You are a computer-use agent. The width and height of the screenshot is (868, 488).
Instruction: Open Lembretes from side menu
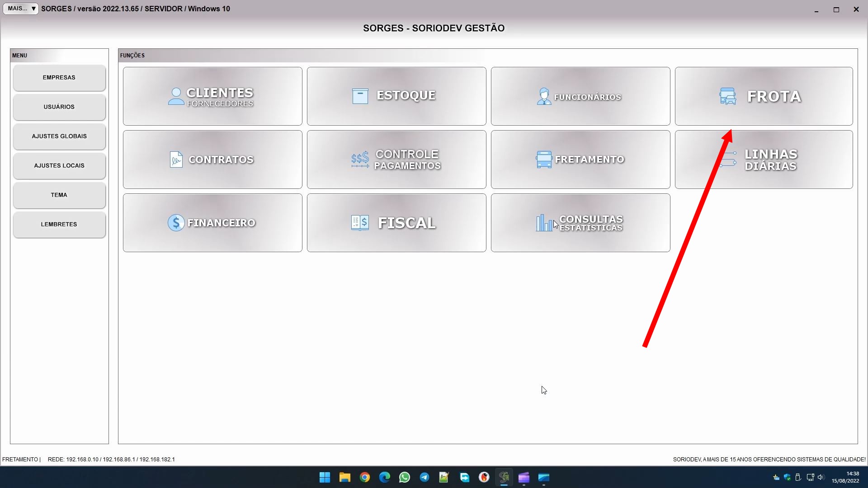click(x=59, y=225)
